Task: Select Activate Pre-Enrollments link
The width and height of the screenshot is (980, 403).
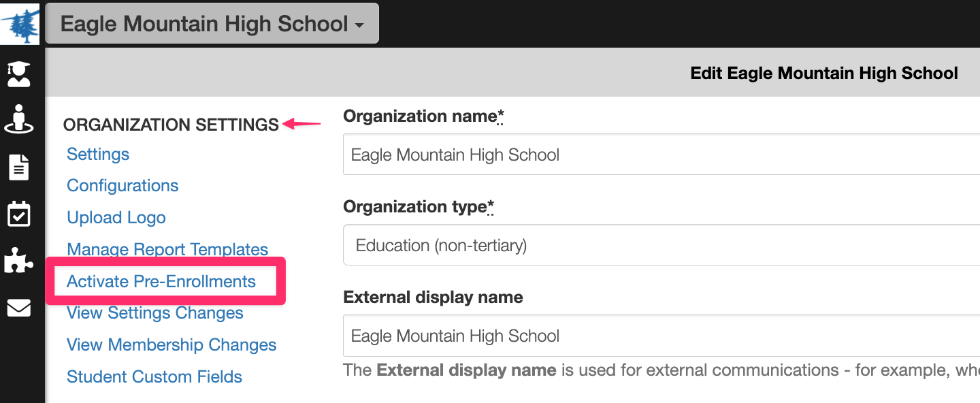Action: tap(161, 281)
